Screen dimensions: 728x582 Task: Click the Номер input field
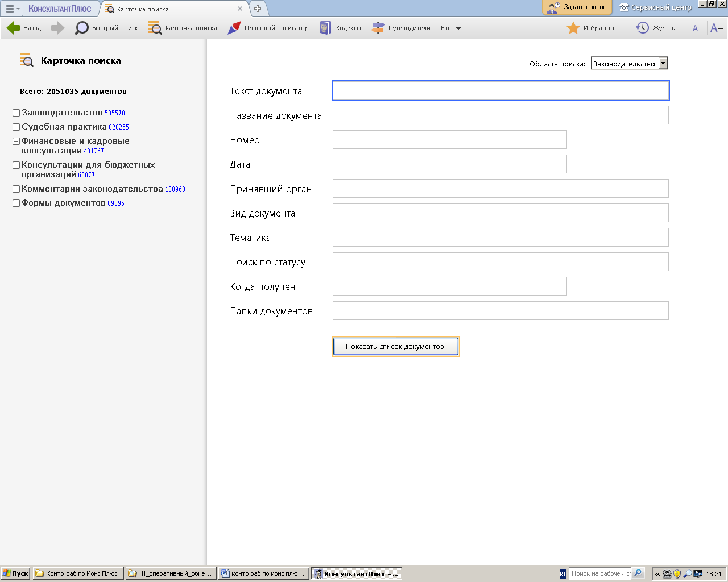point(450,140)
